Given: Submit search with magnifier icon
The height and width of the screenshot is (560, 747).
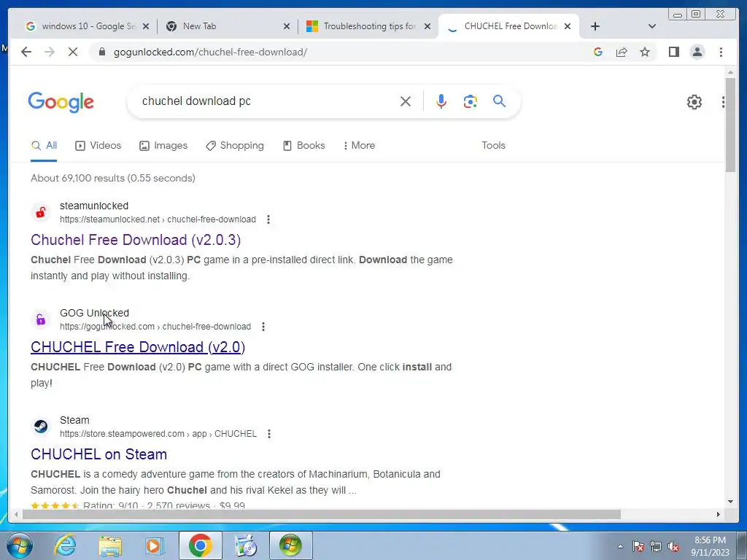Looking at the screenshot, I should [x=499, y=101].
